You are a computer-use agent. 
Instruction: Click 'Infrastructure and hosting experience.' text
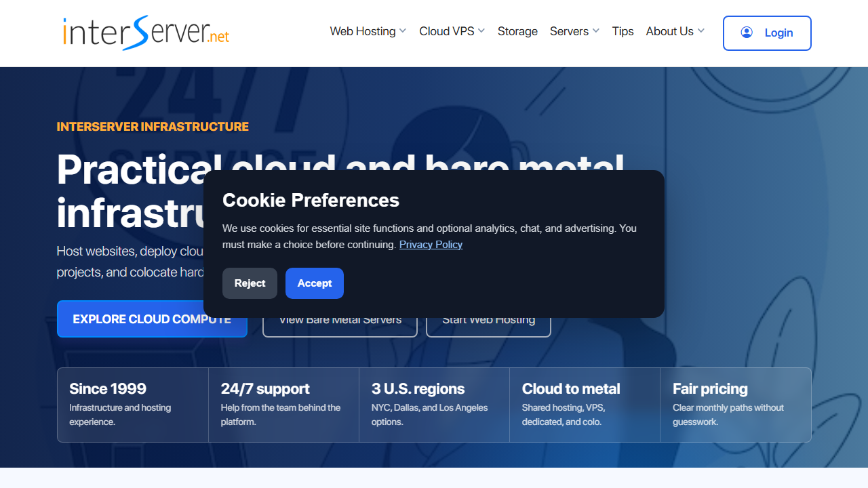(x=120, y=415)
